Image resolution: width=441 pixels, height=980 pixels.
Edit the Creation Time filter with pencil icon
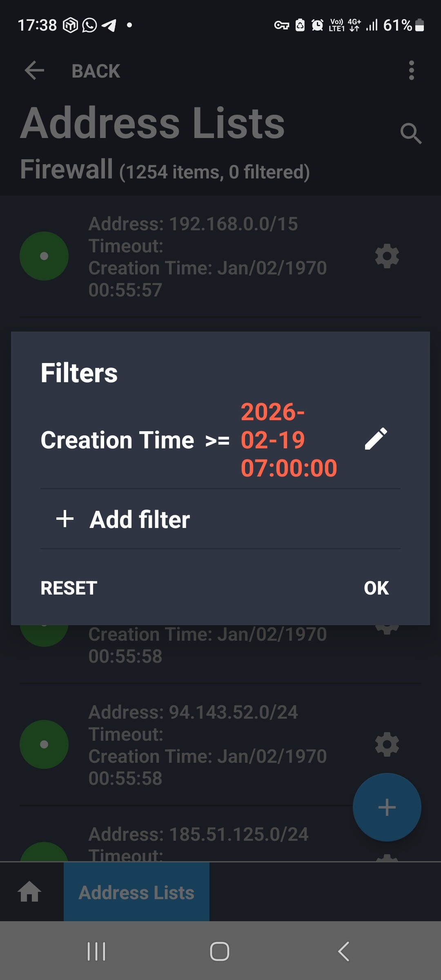pos(376,439)
